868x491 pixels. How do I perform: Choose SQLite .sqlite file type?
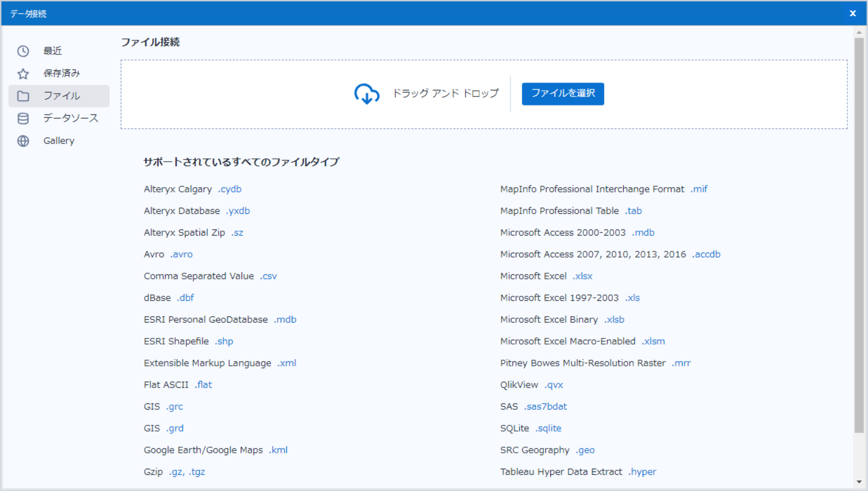point(531,428)
